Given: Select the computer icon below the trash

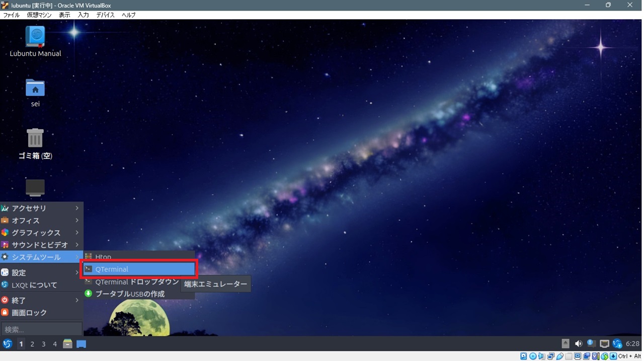Looking at the screenshot, I should point(35,188).
